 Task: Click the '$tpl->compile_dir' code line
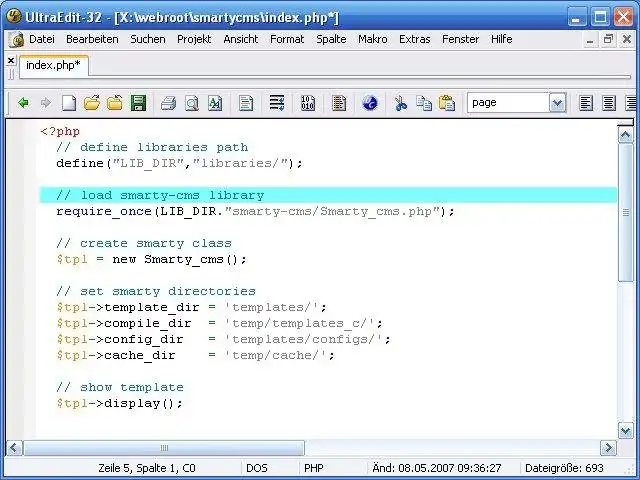click(220, 323)
